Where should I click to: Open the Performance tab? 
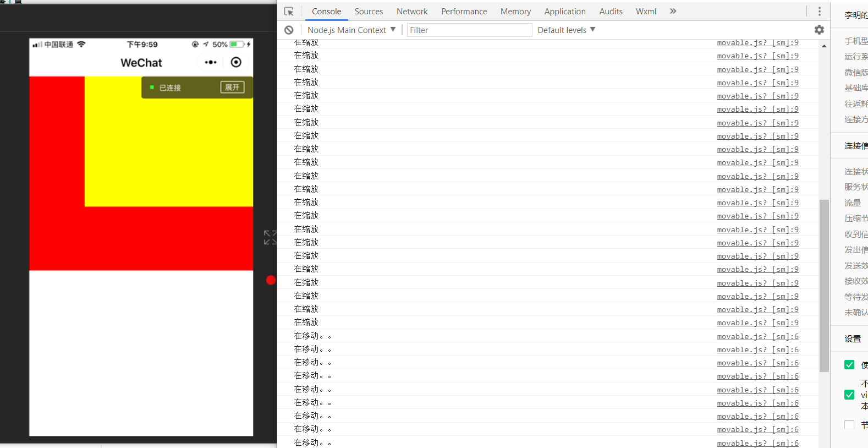[464, 12]
